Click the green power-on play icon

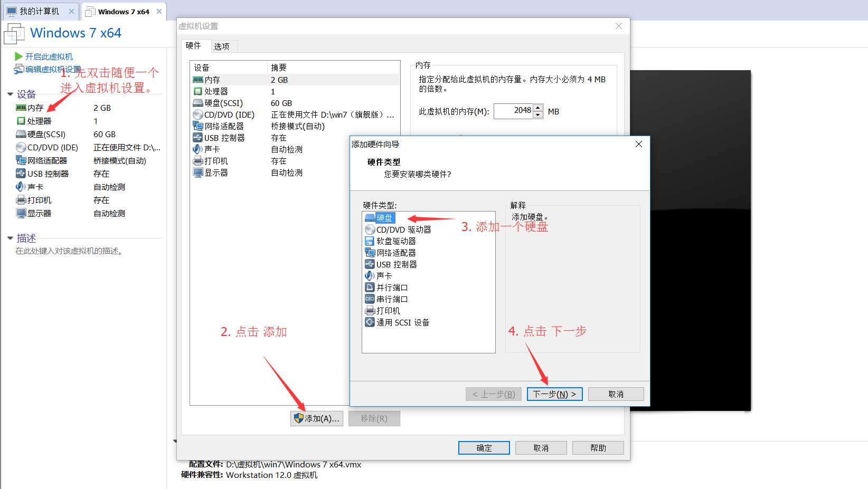coord(18,56)
